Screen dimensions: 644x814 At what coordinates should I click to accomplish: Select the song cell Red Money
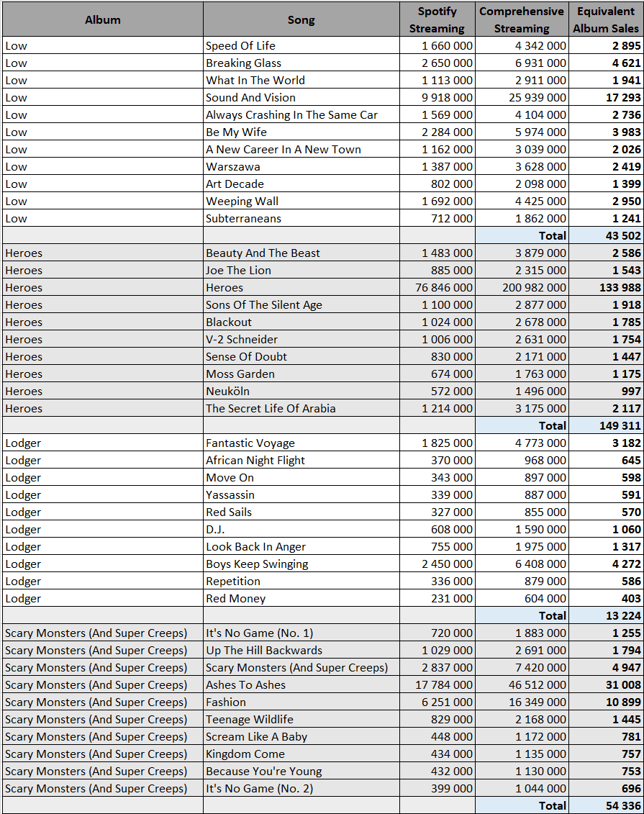(301, 598)
